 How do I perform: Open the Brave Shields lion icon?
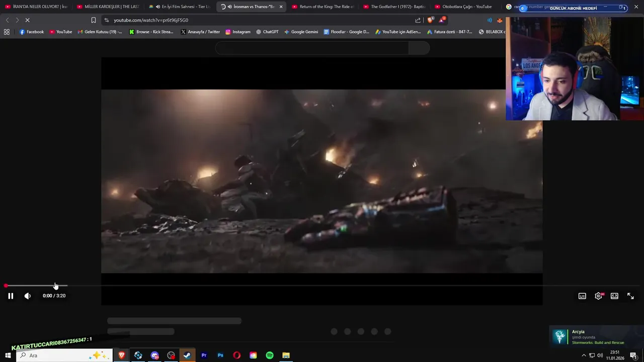pos(430,20)
